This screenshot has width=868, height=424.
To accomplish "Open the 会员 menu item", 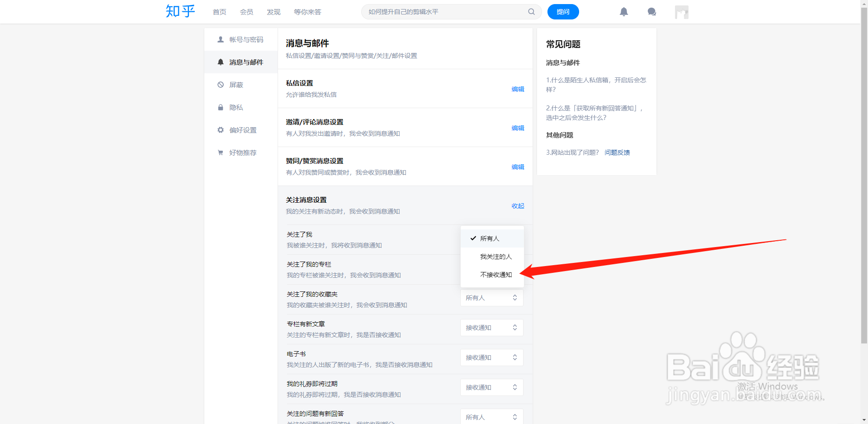I will coord(246,12).
